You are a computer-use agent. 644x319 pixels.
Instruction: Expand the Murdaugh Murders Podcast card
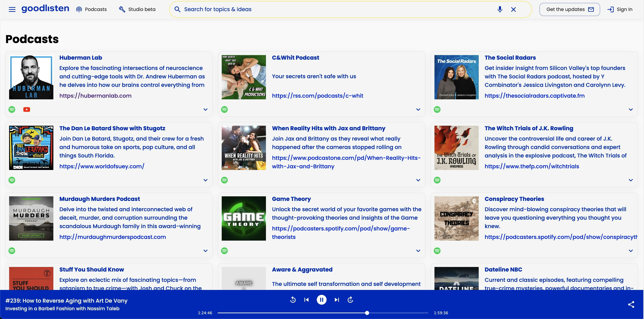[x=205, y=250]
